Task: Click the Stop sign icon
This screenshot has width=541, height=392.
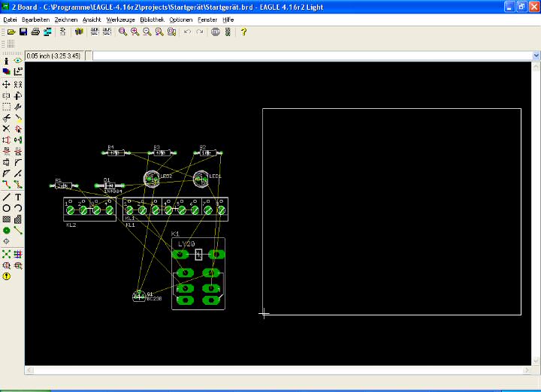Action: click(216, 32)
